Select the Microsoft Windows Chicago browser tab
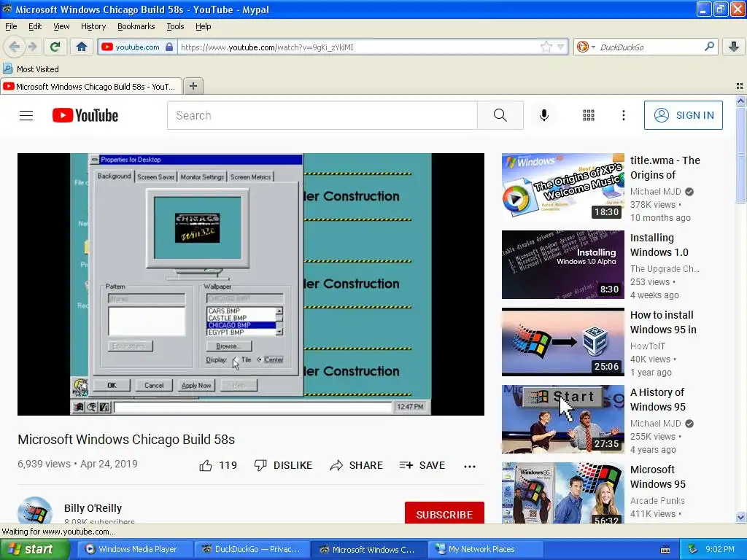747x560 pixels. pos(91,86)
